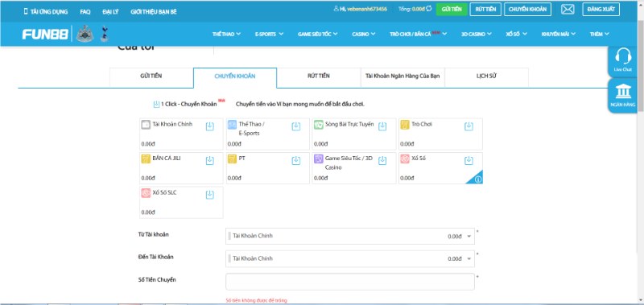The height and width of the screenshot is (305, 644).
Task: Click the info icon on Xổ Số card corner
Action: point(478,179)
